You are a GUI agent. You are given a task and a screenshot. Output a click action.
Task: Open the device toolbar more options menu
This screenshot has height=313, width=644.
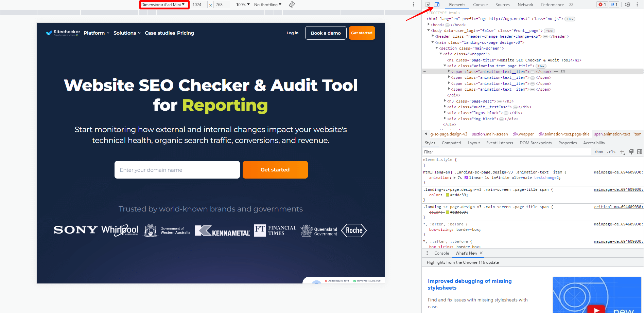[414, 4]
